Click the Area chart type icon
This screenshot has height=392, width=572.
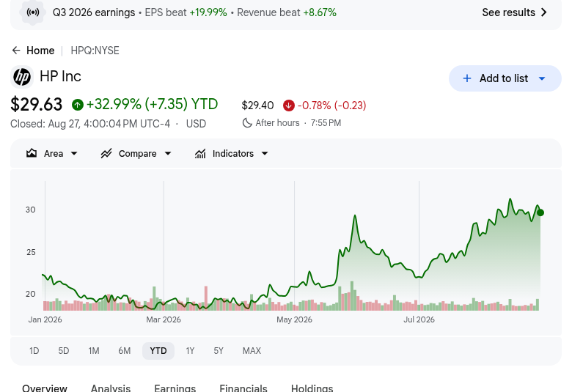tap(32, 154)
